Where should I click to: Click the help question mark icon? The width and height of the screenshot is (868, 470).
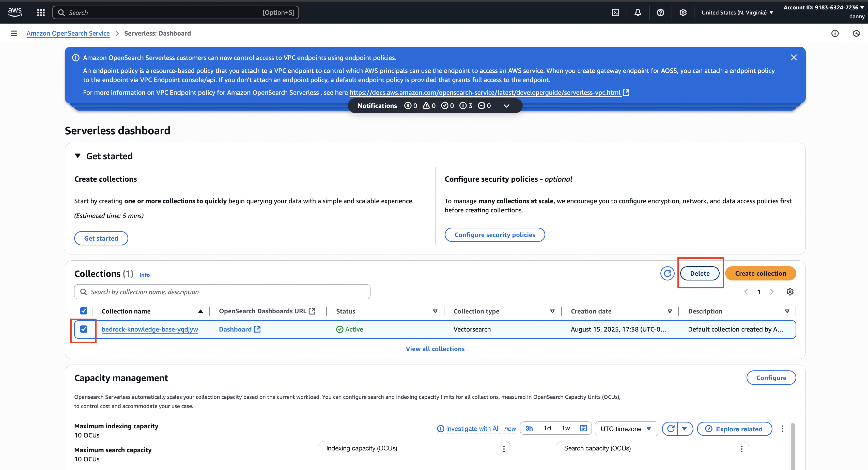click(x=660, y=12)
